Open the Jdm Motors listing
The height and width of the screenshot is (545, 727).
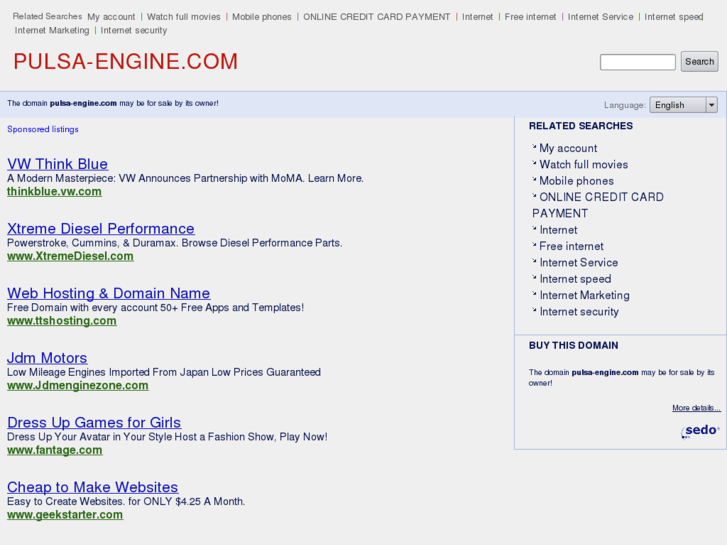click(47, 358)
